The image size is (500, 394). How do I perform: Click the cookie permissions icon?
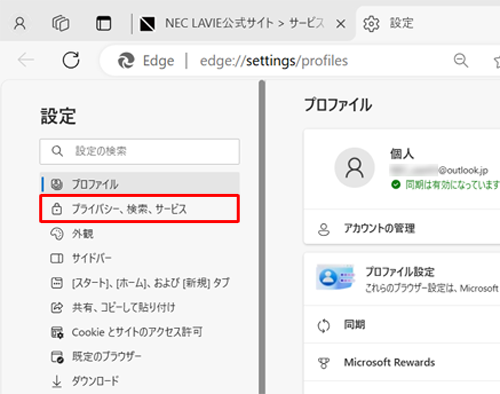(57, 332)
